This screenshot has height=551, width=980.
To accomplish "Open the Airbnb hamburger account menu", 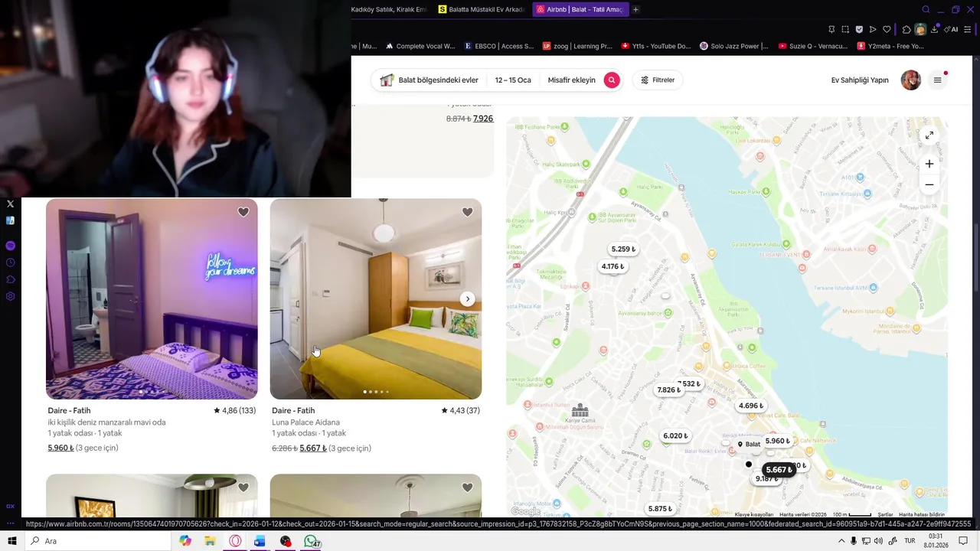I will [x=937, y=80].
